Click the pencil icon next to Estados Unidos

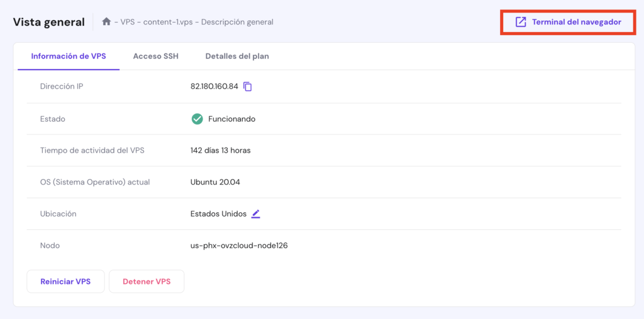click(x=255, y=214)
